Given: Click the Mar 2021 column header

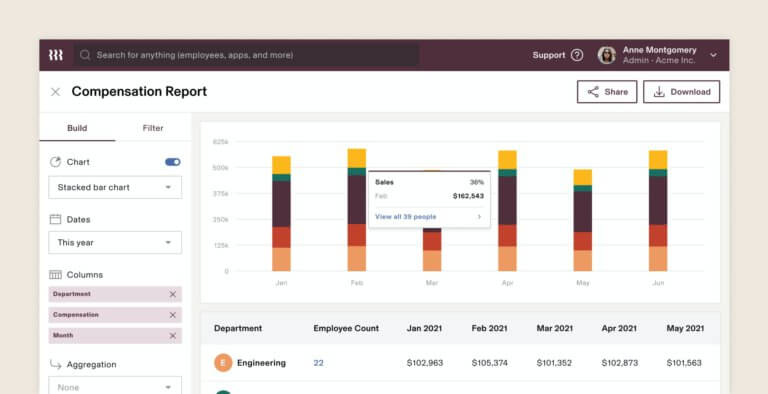Looking at the screenshot, I should (554, 328).
